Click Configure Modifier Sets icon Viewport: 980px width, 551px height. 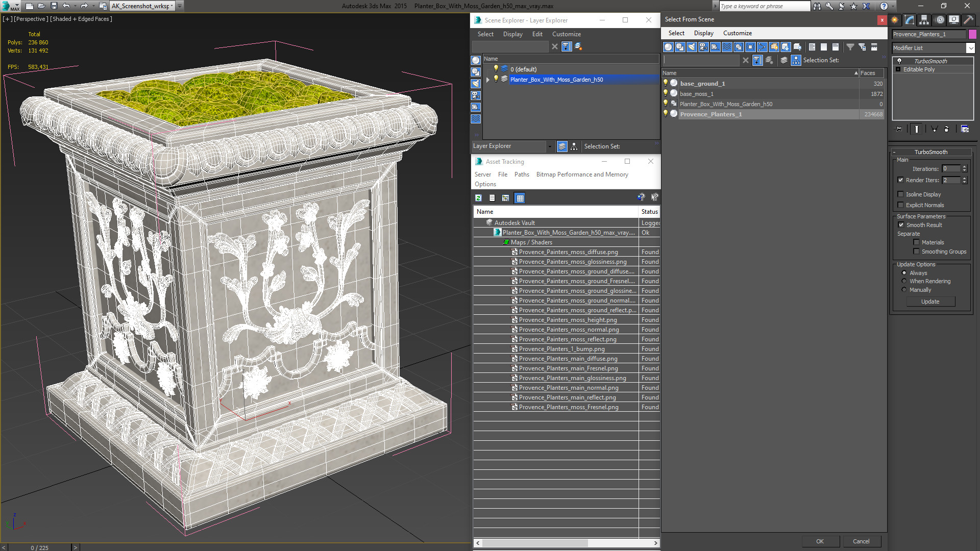click(x=965, y=129)
